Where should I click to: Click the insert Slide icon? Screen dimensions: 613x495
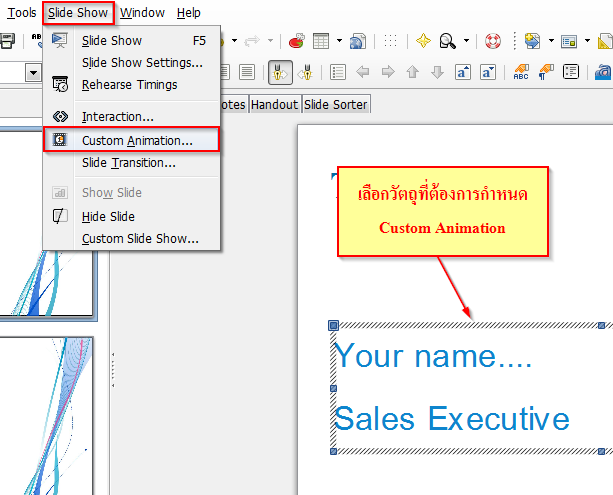[x=532, y=41]
